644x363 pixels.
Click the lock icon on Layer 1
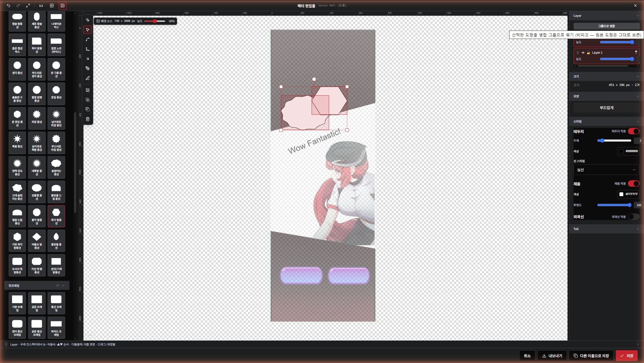(x=588, y=53)
